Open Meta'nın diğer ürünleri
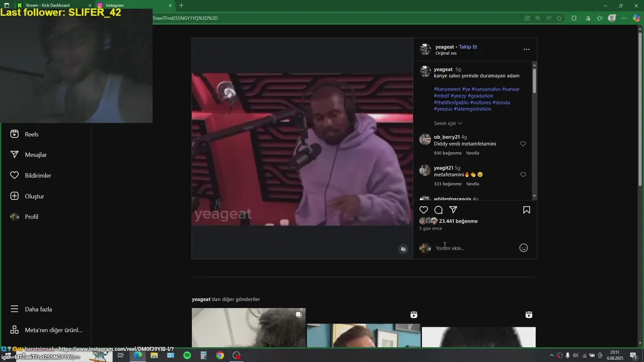 [x=46, y=330]
